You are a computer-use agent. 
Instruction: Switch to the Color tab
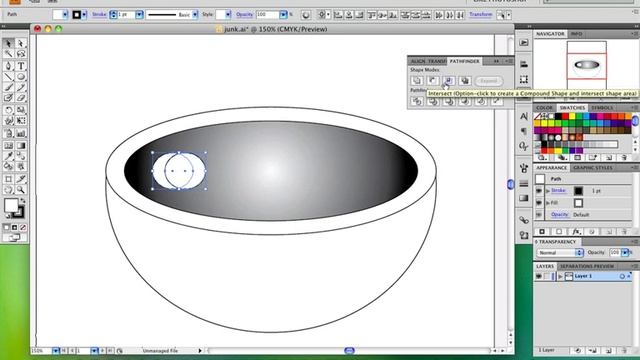pos(544,108)
